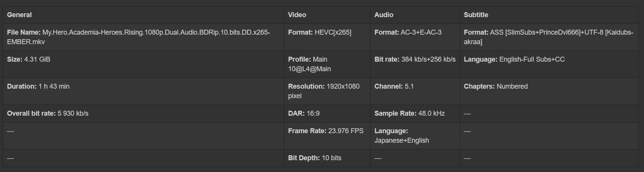Viewport: 644px width, 172px height.
Task: Click the File Name cell with EMBER.mkv
Action: click(138, 37)
